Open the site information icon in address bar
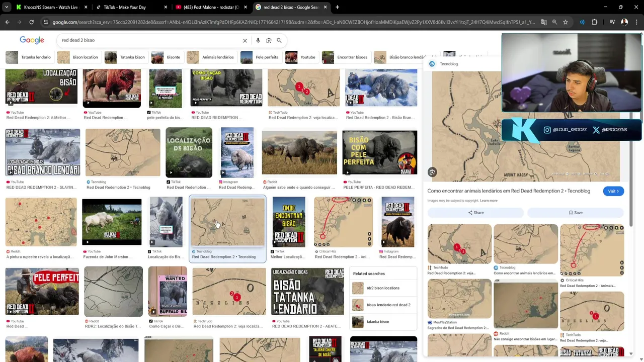 (x=46, y=22)
